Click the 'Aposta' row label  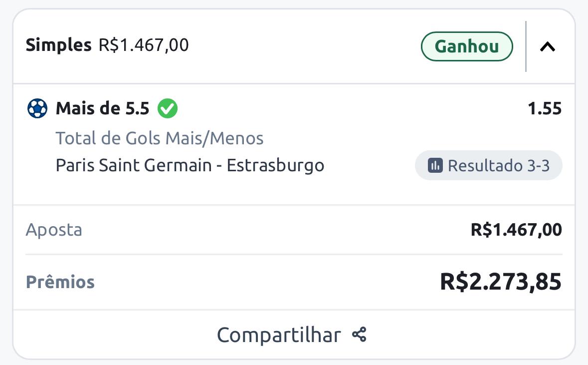[x=54, y=230]
